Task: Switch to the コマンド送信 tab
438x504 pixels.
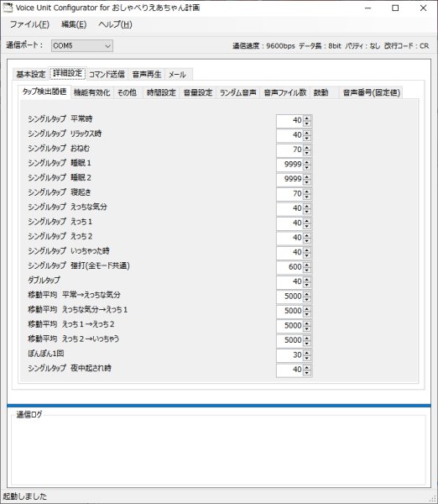Action: click(x=107, y=74)
